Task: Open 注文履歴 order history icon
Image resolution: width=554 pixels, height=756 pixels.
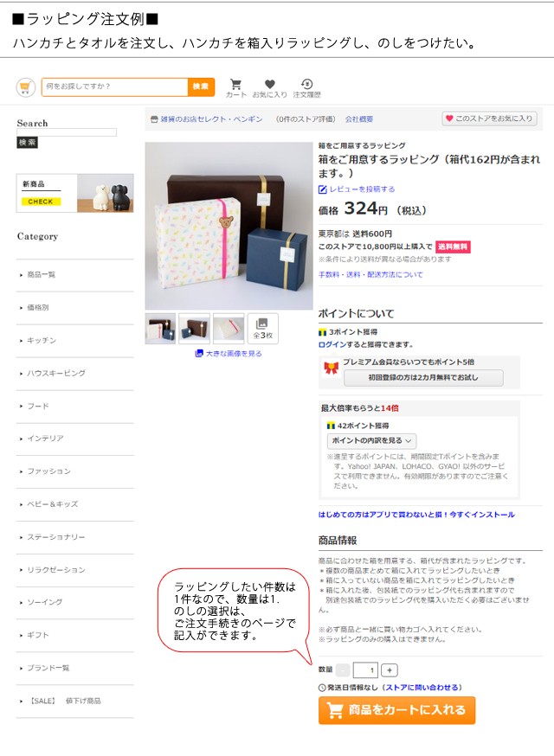Action: tap(306, 86)
